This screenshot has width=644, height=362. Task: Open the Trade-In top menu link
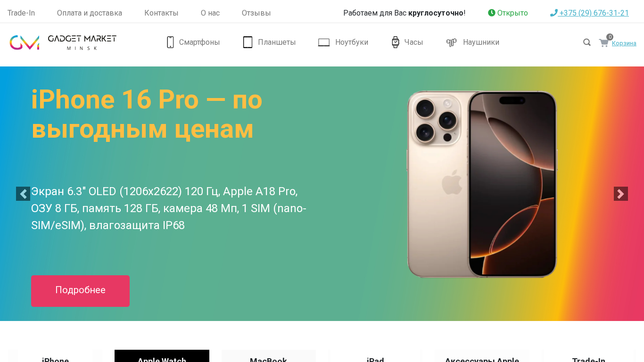click(x=21, y=13)
